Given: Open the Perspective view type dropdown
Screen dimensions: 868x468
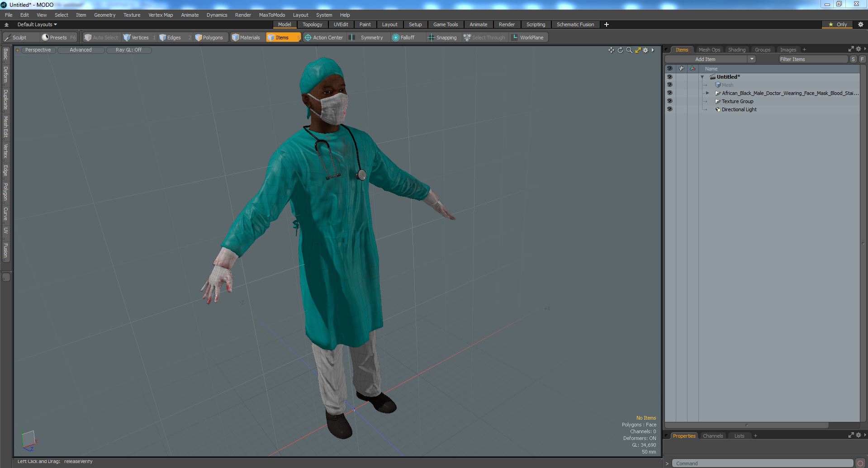Looking at the screenshot, I should point(38,50).
